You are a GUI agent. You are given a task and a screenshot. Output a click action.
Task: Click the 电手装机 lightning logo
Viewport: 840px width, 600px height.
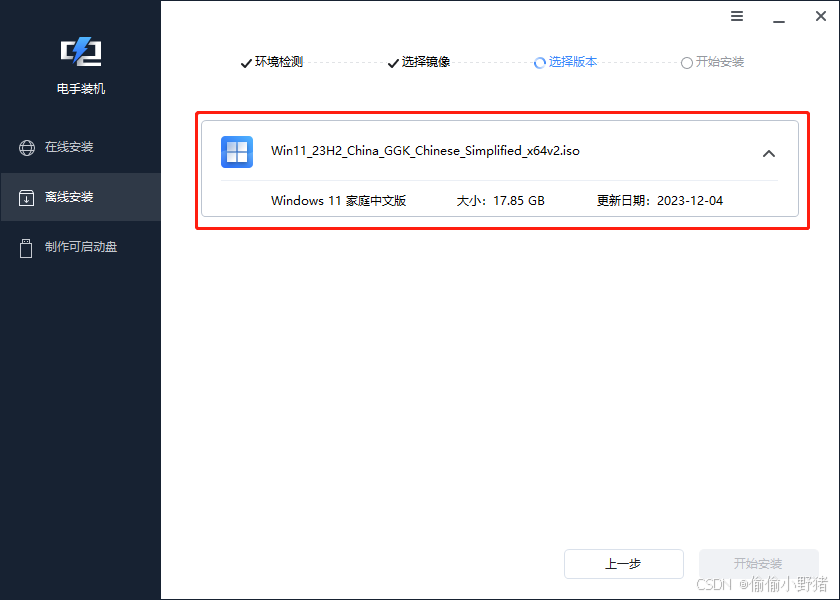[x=81, y=52]
